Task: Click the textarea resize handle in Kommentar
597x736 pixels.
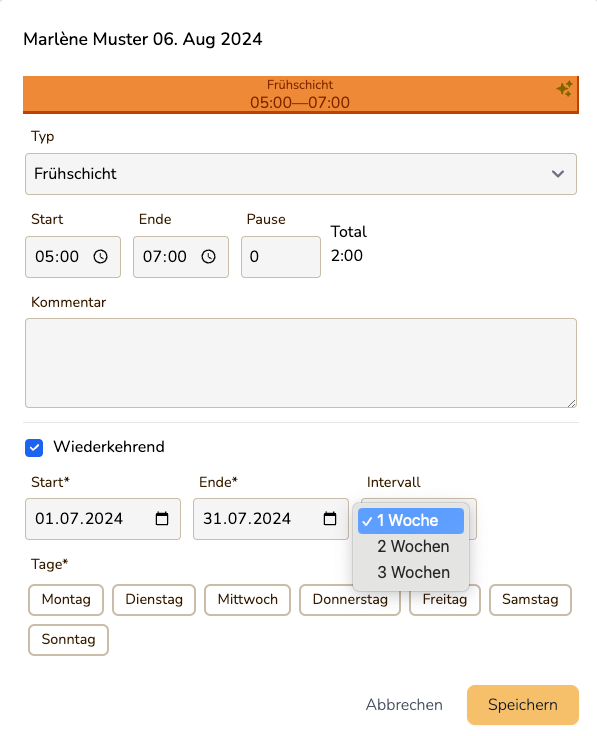Action: 571,403
